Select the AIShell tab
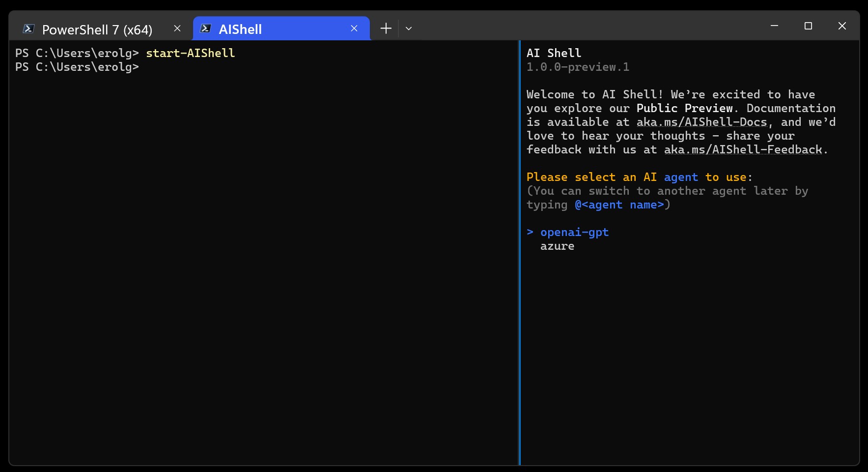868x472 pixels. 281,29
